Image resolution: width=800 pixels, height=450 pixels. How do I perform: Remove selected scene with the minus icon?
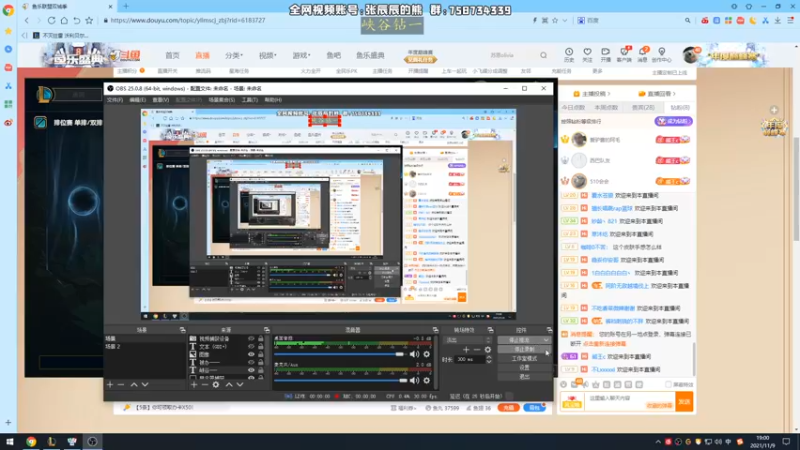121,385
